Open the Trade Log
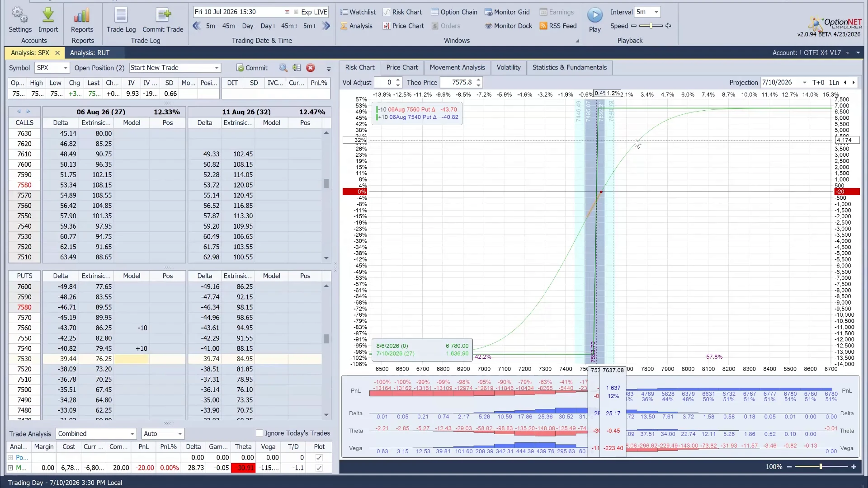 (121, 20)
